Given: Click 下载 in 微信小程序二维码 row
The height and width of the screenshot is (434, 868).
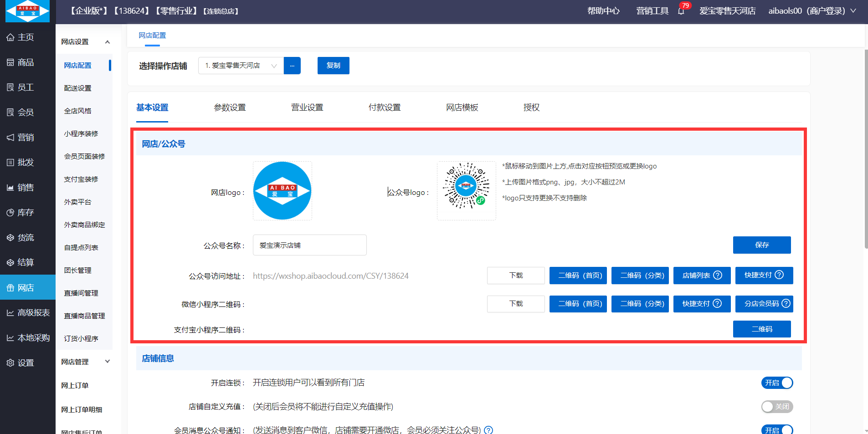Looking at the screenshot, I should 516,304.
